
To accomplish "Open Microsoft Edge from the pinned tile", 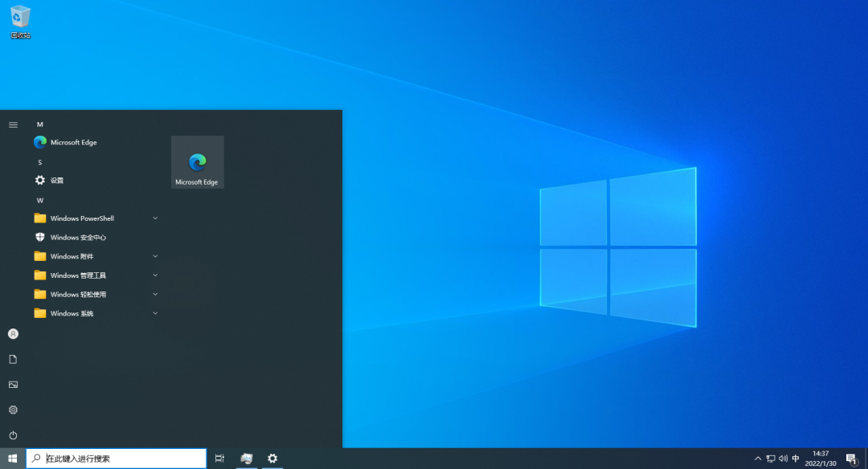I will coord(197,161).
